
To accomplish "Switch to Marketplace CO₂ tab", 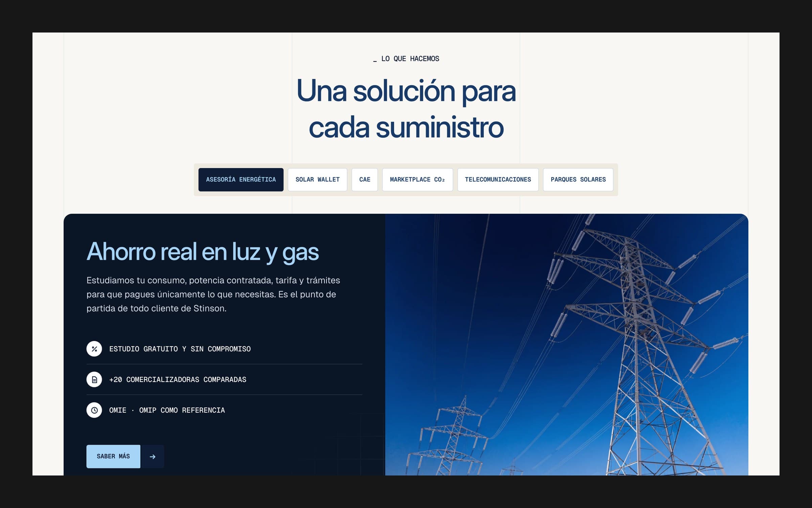I will pyautogui.click(x=418, y=179).
